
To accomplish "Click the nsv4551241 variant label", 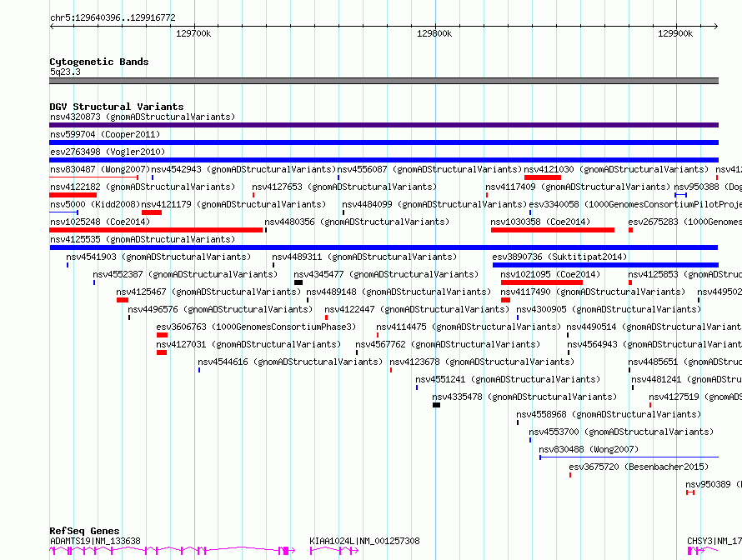I will (x=508, y=379).
